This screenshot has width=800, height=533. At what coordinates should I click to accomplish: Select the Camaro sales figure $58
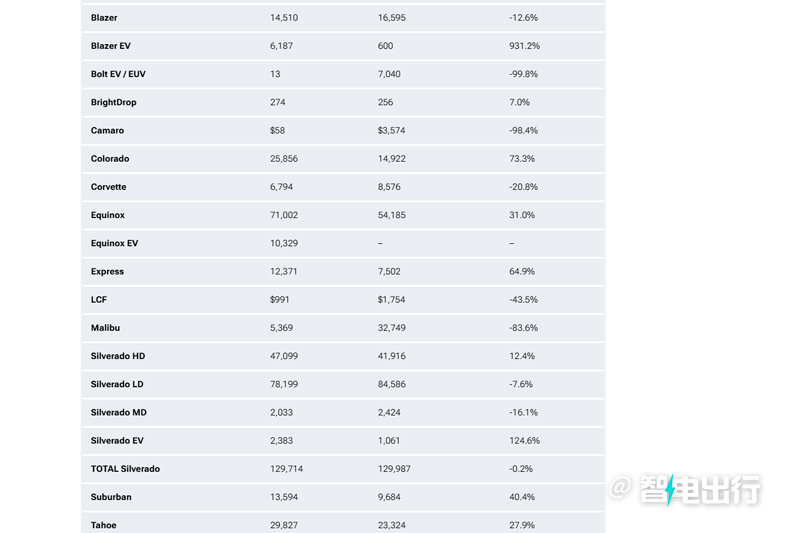point(278,131)
